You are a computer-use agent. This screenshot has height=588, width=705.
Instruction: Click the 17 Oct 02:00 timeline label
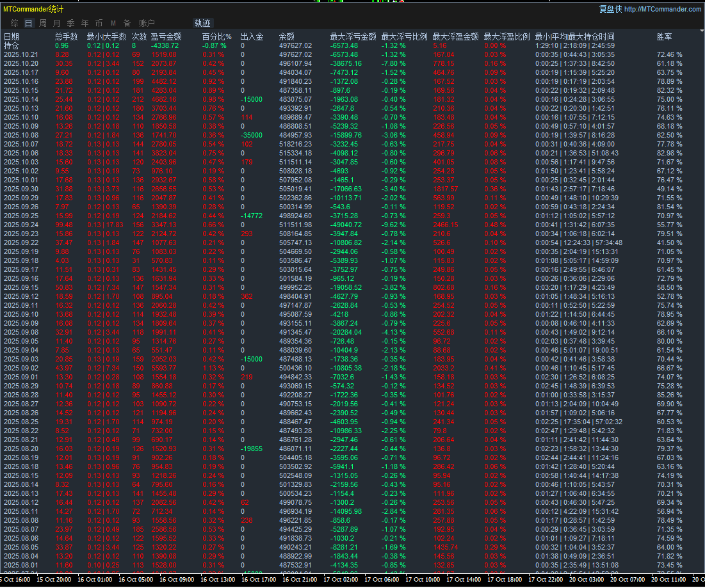tap(341, 580)
